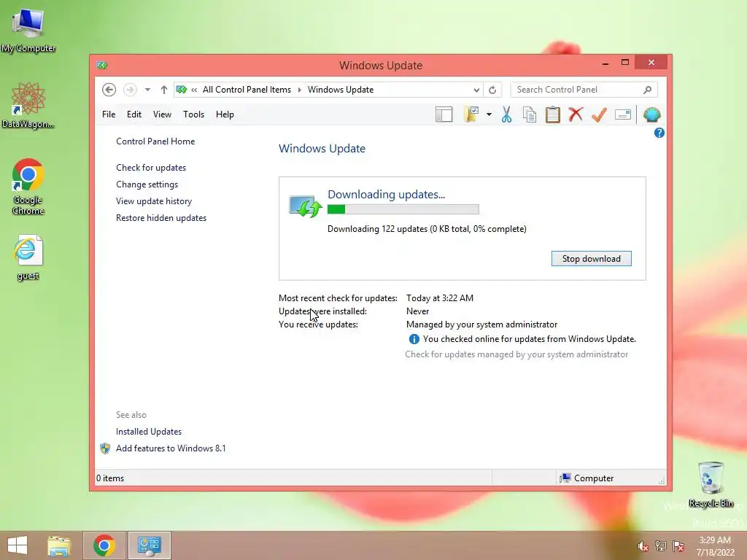Expand the address bar history dropdown
Viewport: 747px width, 560px height.
pos(476,90)
